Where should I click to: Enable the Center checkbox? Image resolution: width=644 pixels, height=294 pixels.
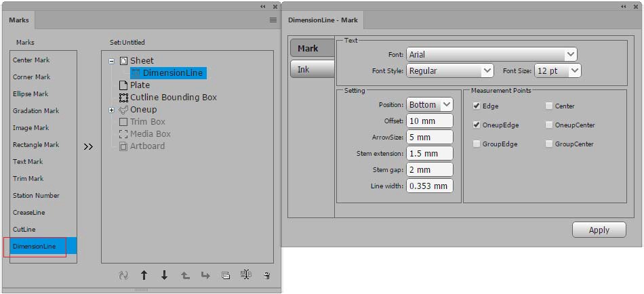549,106
